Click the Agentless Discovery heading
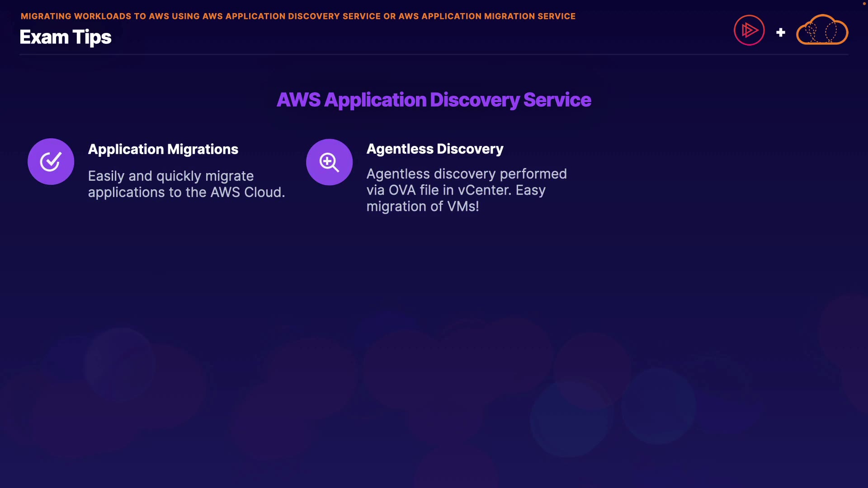This screenshot has height=488, width=868. pos(434,149)
